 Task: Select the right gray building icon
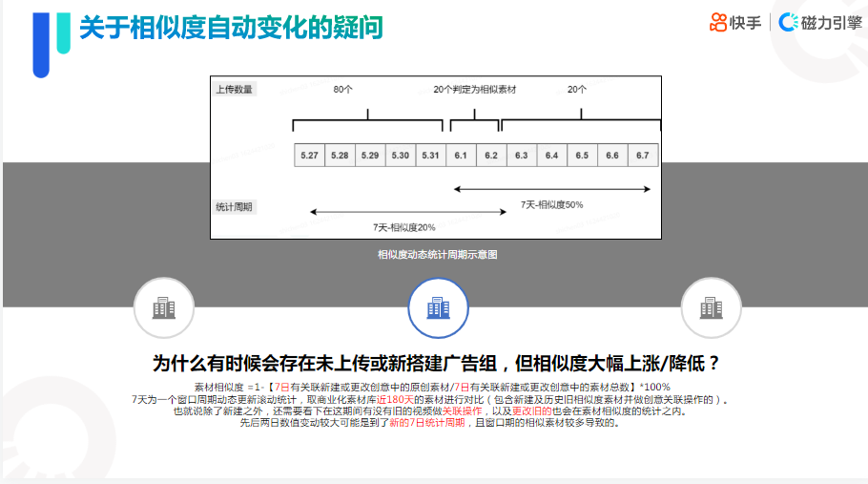point(711,308)
